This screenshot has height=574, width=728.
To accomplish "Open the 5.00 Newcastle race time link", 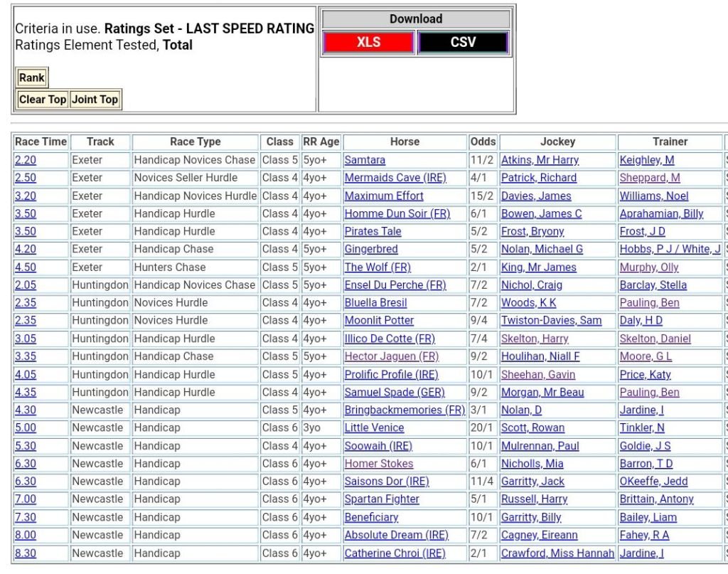I will click(25, 428).
